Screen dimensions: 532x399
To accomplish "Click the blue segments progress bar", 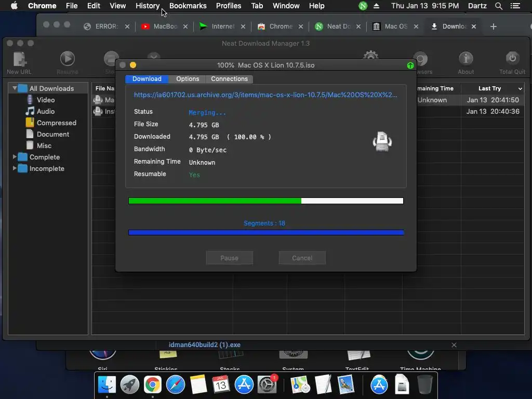I will 266,232.
